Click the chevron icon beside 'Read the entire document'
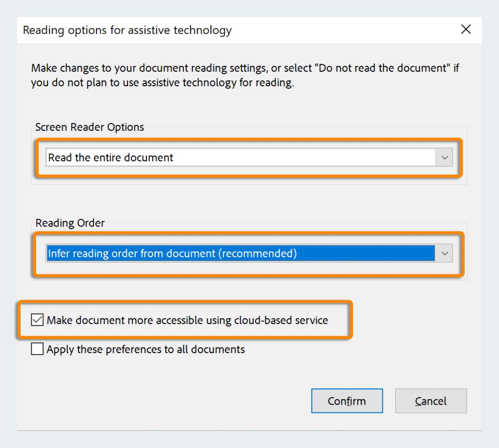The height and width of the screenshot is (448, 499). point(444,158)
